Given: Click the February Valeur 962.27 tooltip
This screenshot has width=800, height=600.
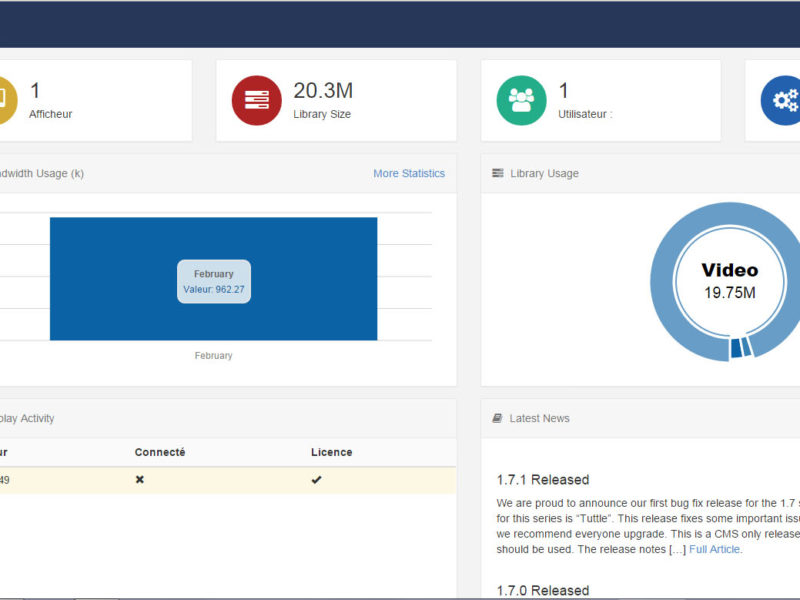Looking at the screenshot, I should point(214,282).
